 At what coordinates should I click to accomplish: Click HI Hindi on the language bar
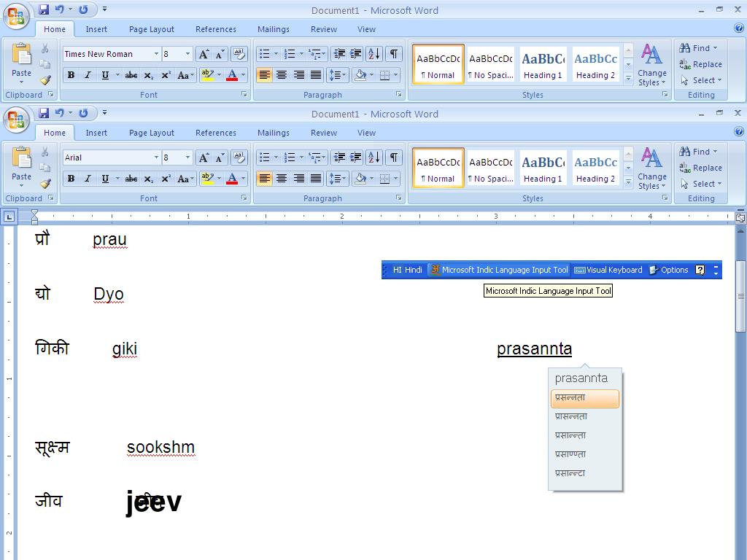pyautogui.click(x=407, y=270)
